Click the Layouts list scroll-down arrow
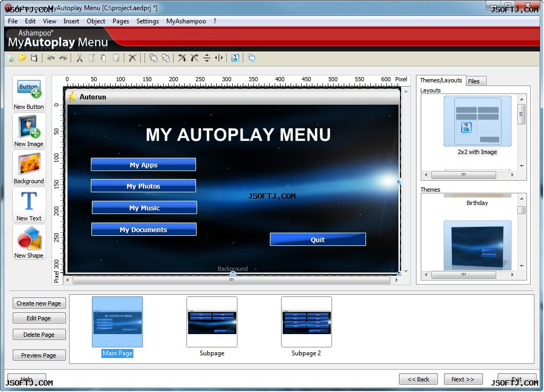 click(x=522, y=166)
